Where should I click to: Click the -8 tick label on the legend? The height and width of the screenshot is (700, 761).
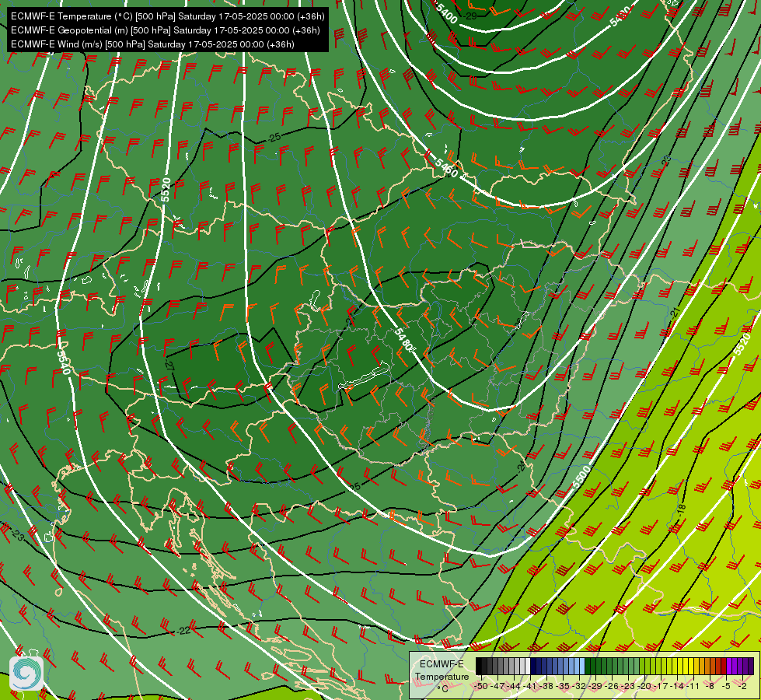coord(710,686)
